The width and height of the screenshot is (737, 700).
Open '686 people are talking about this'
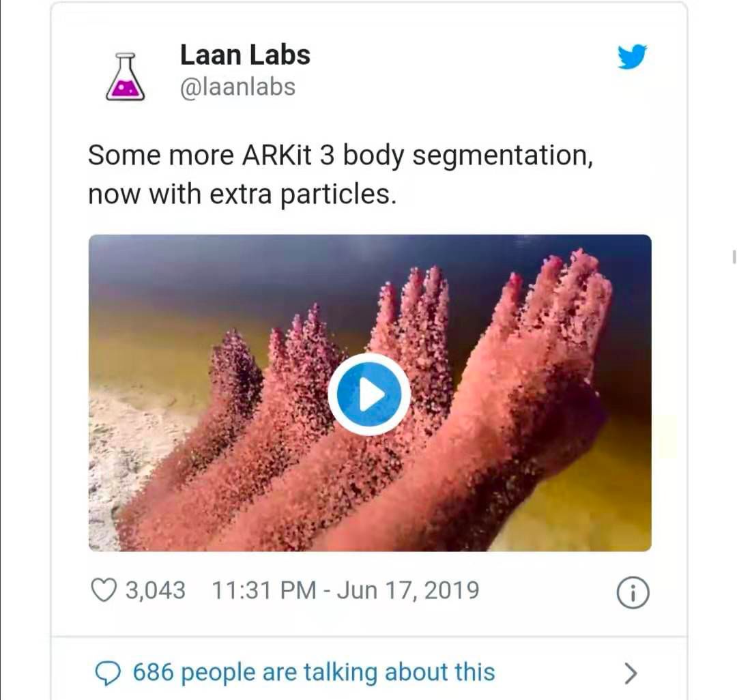314,672
